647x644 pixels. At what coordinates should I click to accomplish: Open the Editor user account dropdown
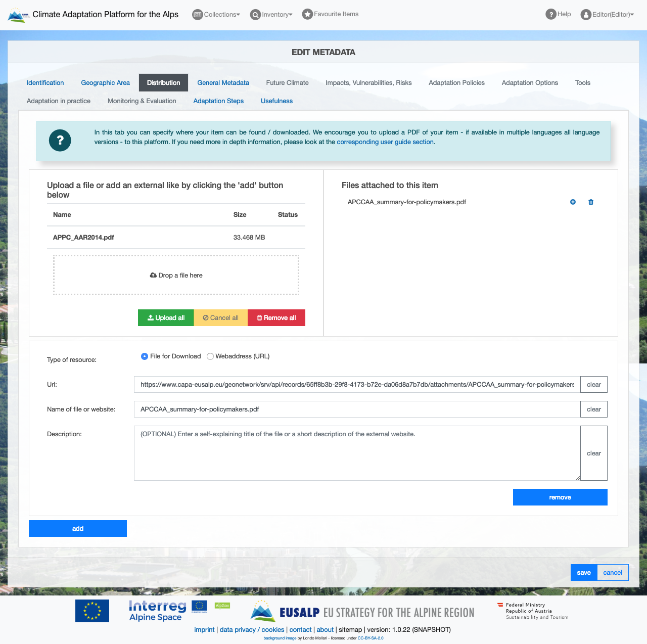607,15
